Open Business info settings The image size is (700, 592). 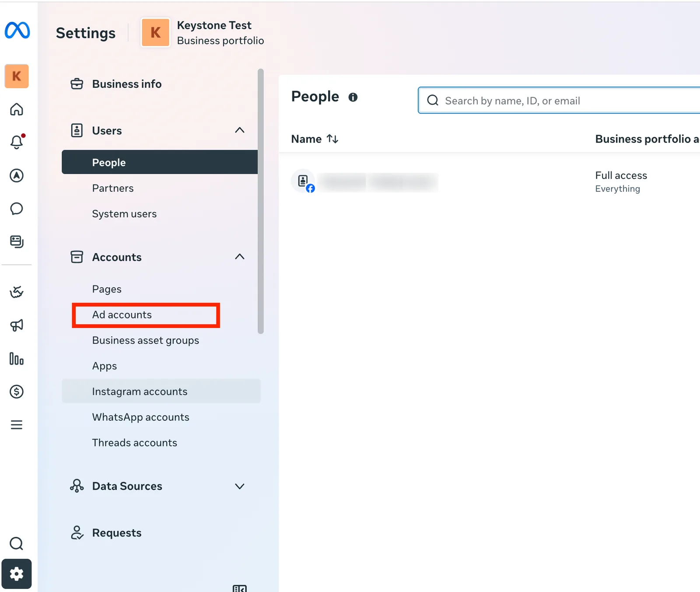127,84
